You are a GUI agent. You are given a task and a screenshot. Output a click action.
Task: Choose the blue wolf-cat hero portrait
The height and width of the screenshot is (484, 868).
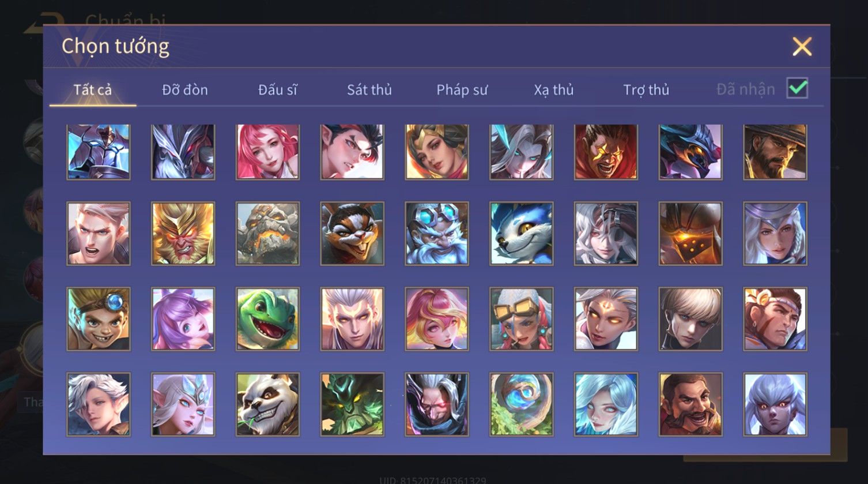coord(521,234)
